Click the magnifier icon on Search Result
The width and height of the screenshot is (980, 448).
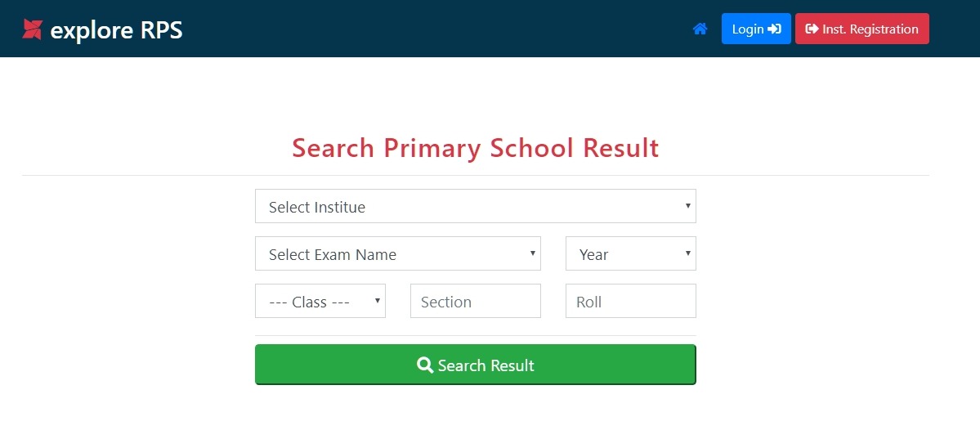point(425,365)
